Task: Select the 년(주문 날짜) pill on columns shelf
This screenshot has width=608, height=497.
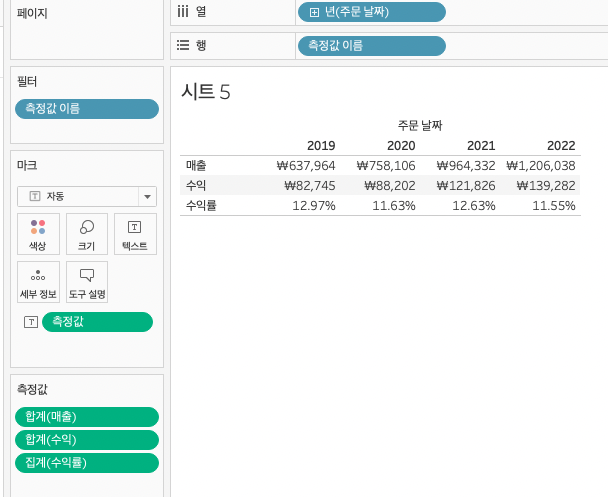Action: (x=371, y=12)
